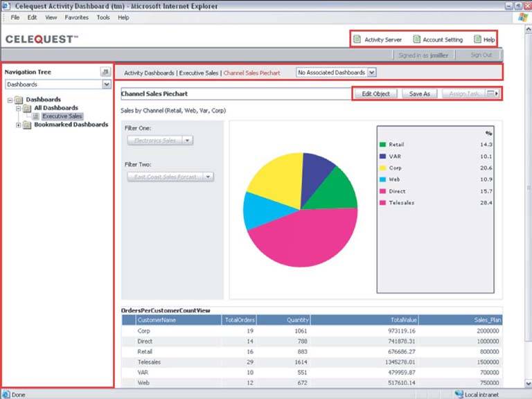Click the Activity Server page icon
This screenshot has height=399, width=532.
[x=357, y=39]
